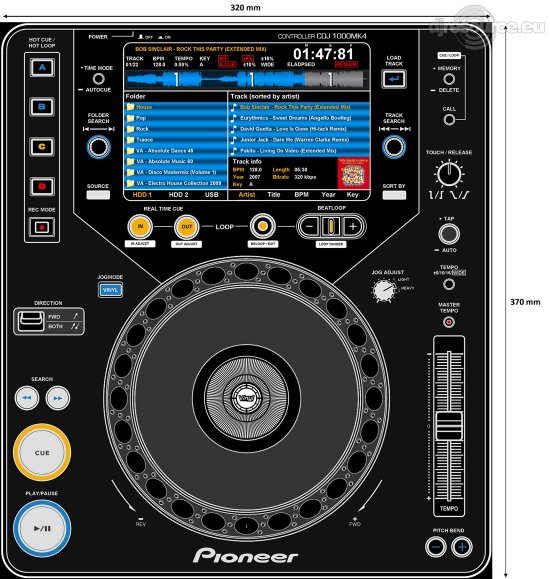Open the Trance folder
Screen dimensions: 550x579
[176, 140]
